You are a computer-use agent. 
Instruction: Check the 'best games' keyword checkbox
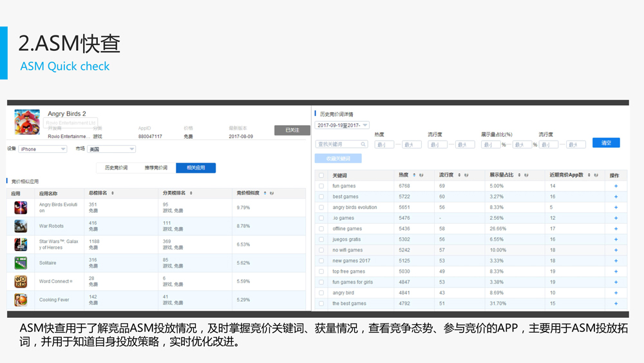(321, 197)
